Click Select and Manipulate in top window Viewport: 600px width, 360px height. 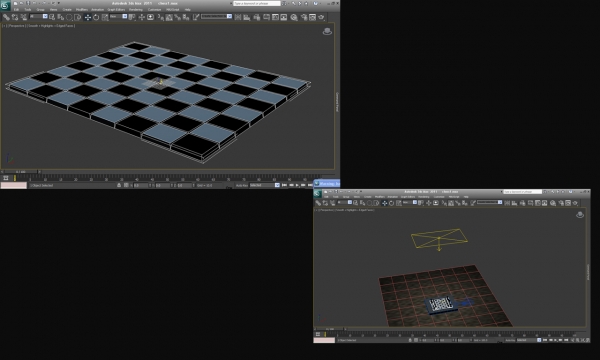pyautogui.click(x=142, y=17)
